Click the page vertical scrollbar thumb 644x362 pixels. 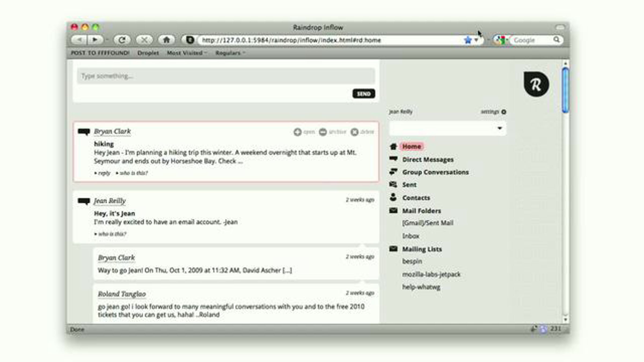click(565, 90)
